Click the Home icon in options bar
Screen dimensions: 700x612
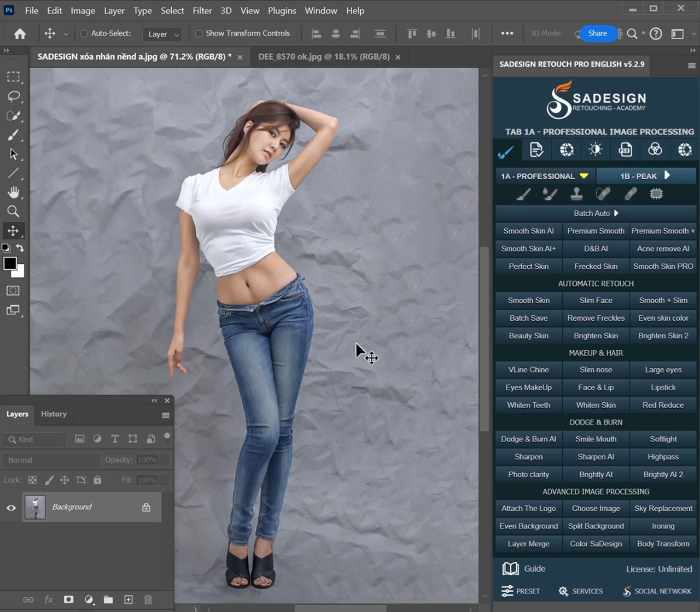coord(20,34)
